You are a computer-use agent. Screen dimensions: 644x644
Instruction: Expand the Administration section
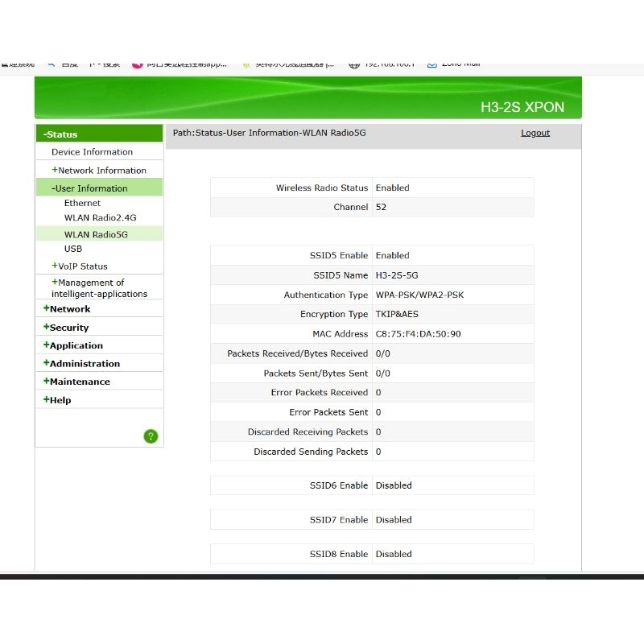coord(83,364)
